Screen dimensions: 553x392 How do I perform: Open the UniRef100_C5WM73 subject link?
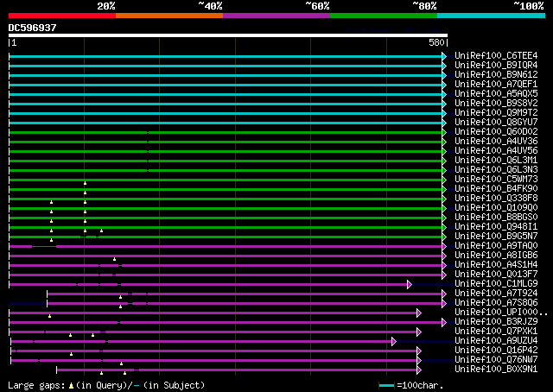tap(495, 180)
